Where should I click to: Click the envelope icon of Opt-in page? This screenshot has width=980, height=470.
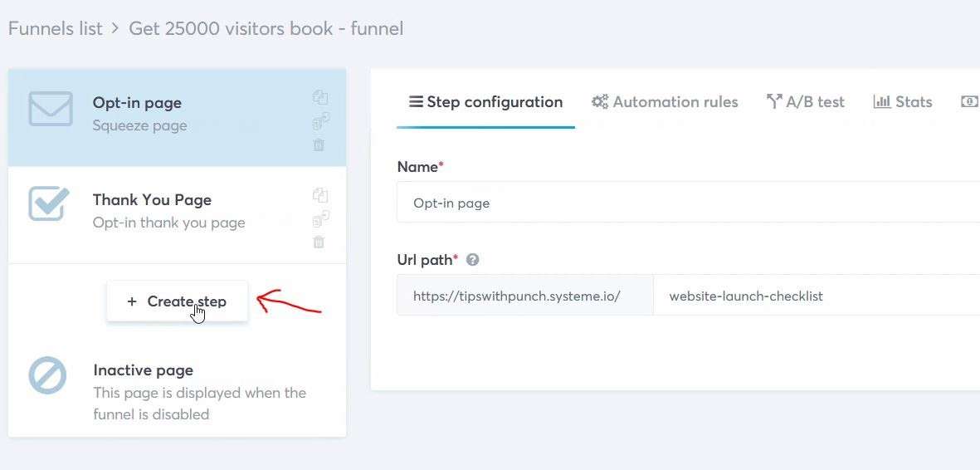tap(51, 109)
